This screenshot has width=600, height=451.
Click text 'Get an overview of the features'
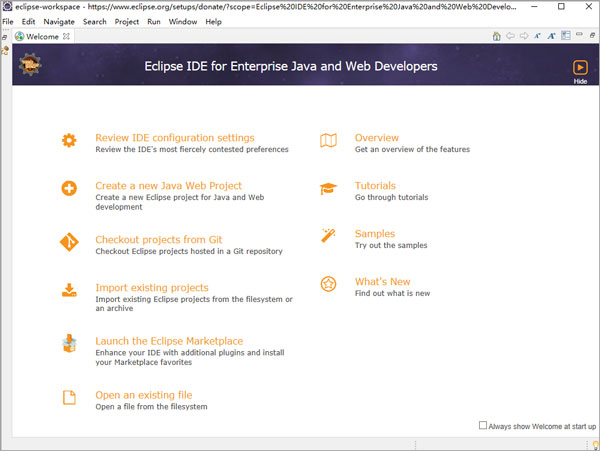pos(412,149)
